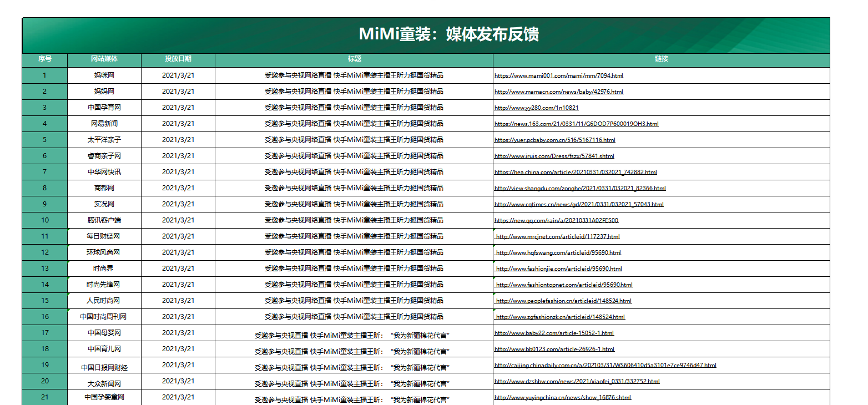Open the new.qq.com article link

[556, 220]
